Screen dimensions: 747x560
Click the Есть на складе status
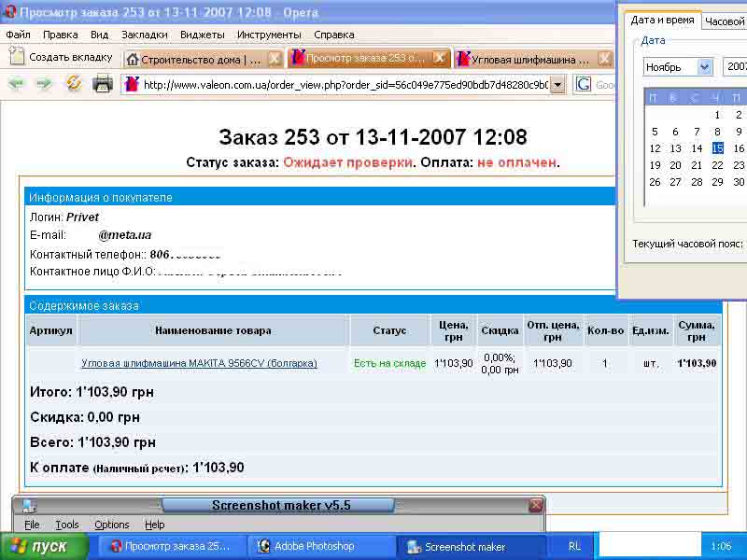pos(389,363)
